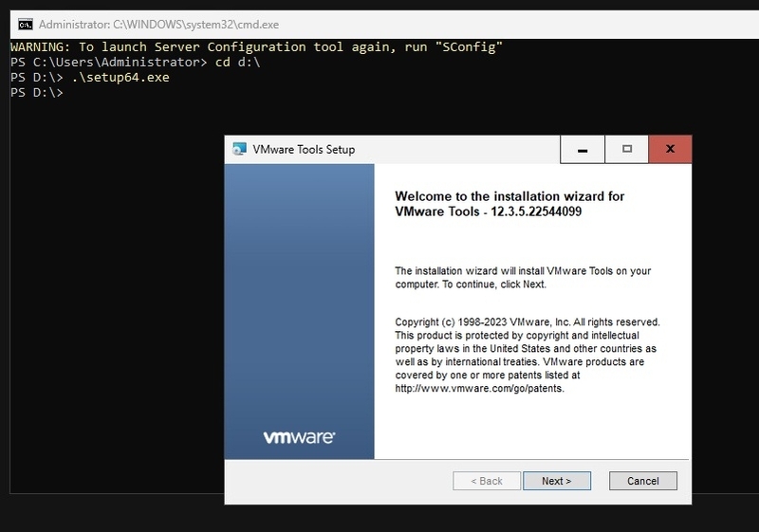
Task: Click the patents URL http://www.vmware.com/go/patents
Action: click(479, 389)
